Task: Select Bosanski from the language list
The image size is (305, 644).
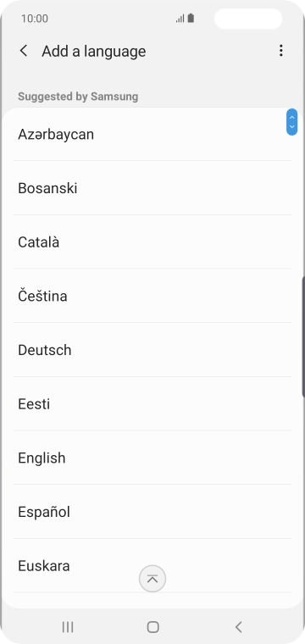Action: [152, 188]
